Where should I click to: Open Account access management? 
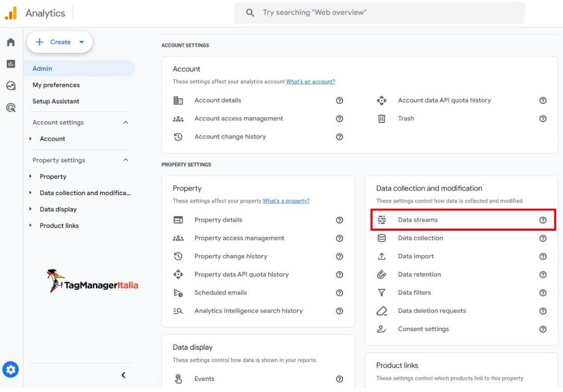click(239, 118)
